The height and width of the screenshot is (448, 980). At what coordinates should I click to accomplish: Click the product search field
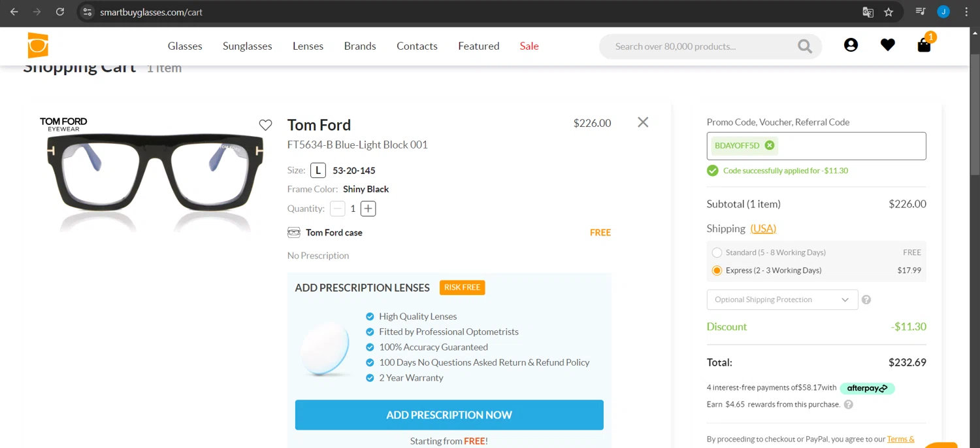pos(699,46)
